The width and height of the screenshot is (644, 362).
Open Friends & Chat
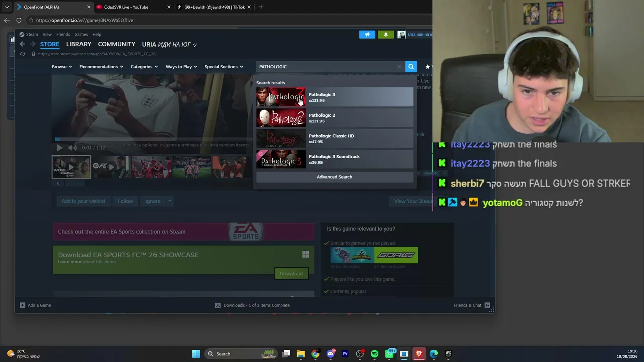(x=472, y=305)
